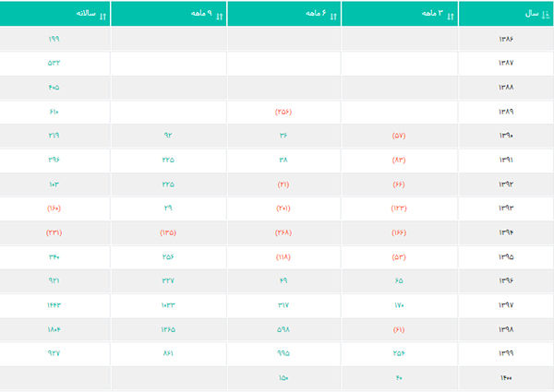Select year ۱۴۰۰ in the سال column
Screen dimensions: 554x392
point(505,376)
